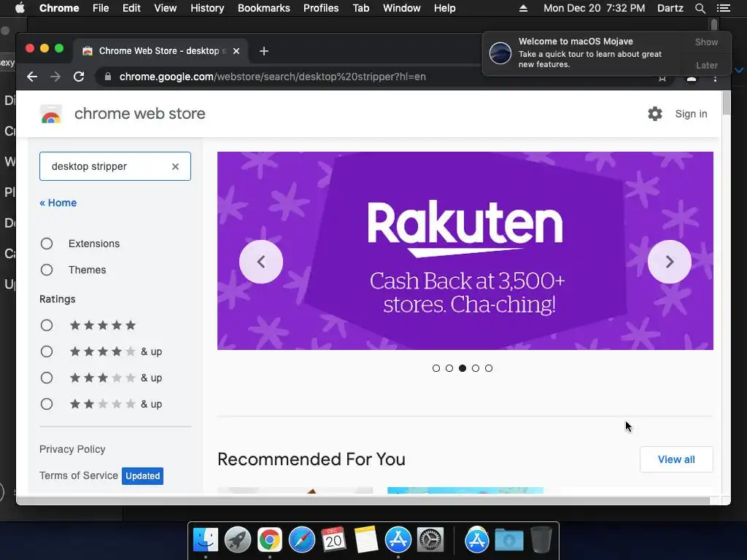Image resolution: width=747 pixels, height=560 pixels.
Task: Open Notification Center list icon
Action: click(x=723, y=8)
